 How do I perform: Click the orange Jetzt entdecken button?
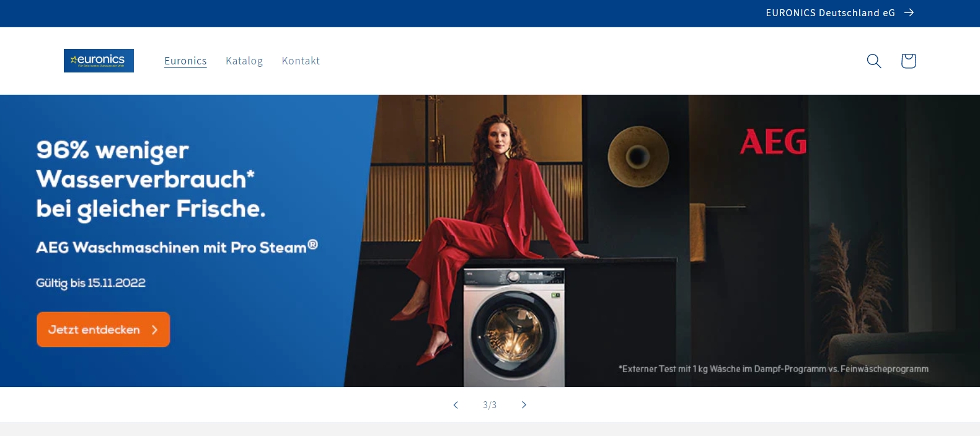[x=103, y=329]
